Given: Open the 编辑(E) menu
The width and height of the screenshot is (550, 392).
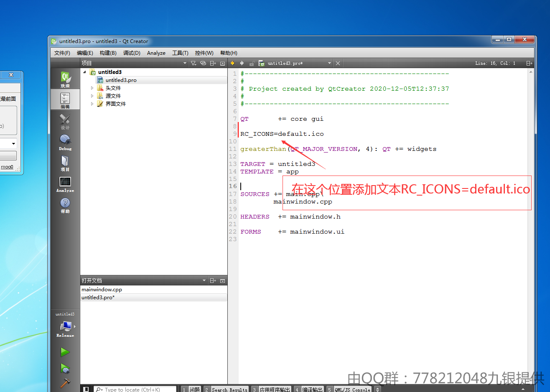Looking at the screenshot, I should [85, 53].
